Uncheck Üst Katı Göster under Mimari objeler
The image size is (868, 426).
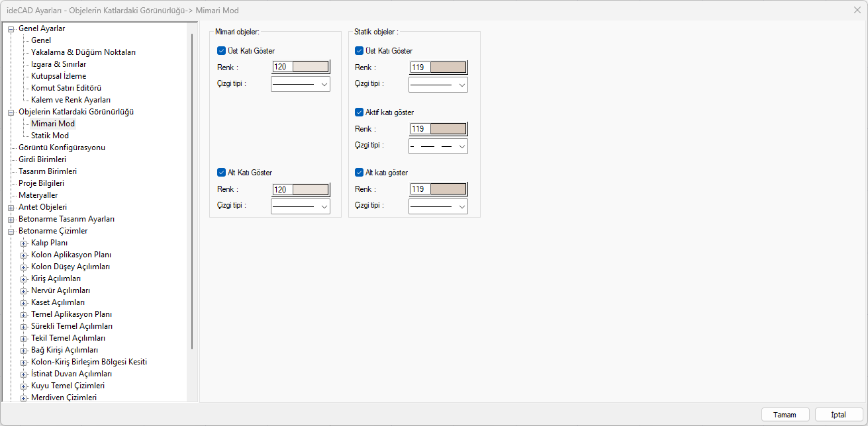(x=222, y=50)
